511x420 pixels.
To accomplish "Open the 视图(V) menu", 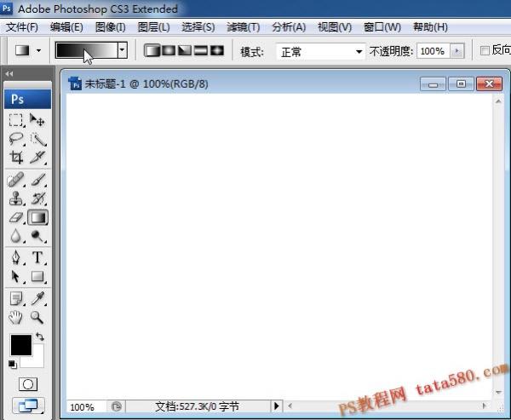I will [x=335, y=27].
